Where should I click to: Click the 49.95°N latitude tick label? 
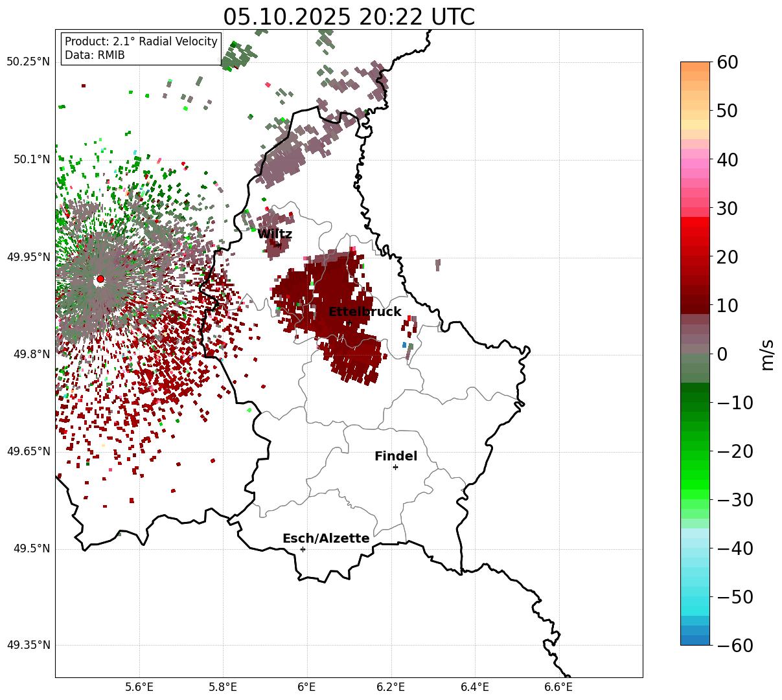click(x=28, y=257)
